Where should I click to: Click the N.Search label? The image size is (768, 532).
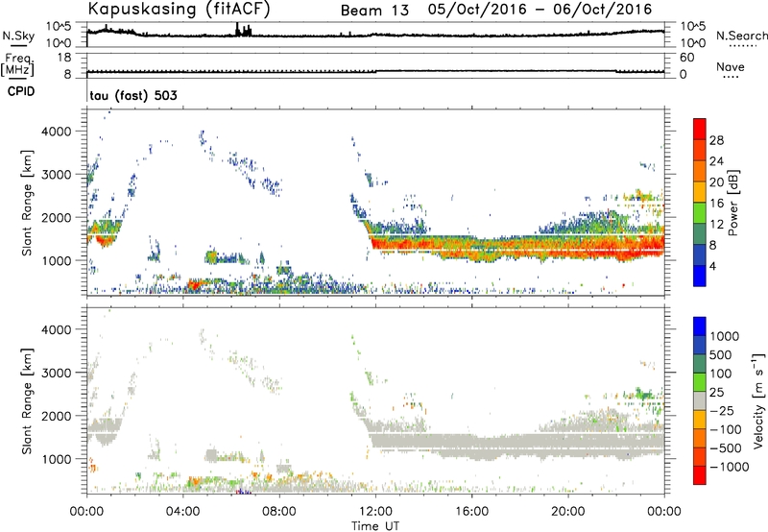click(741, 36)
